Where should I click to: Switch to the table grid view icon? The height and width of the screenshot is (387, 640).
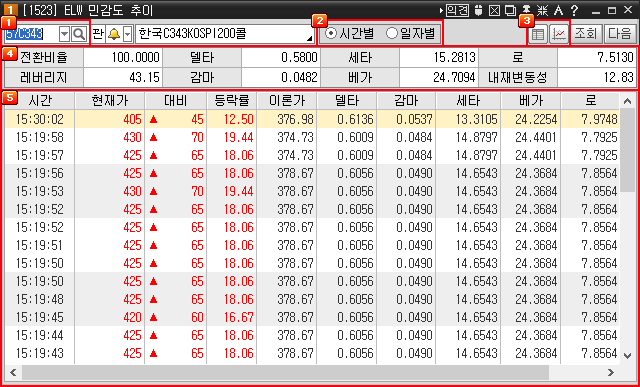tap(538, 34)
